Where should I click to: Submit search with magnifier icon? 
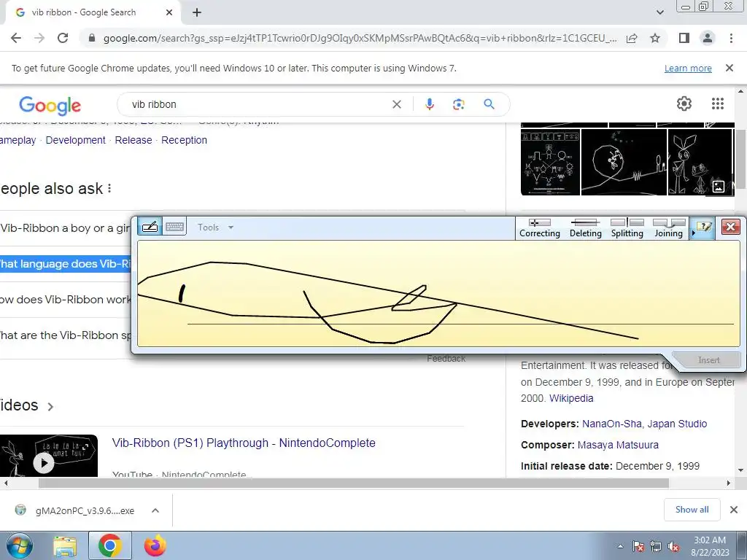click(489, 104)
